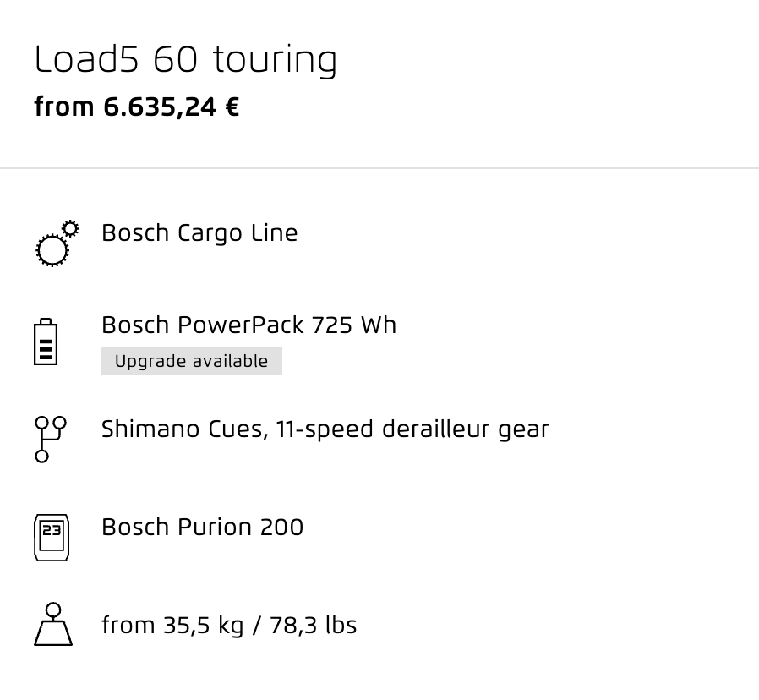This screenshot has height=700, width=759.
Task: Click the Purion display icon showing 23
Action: pyautogui.click(x=52, y=538)
